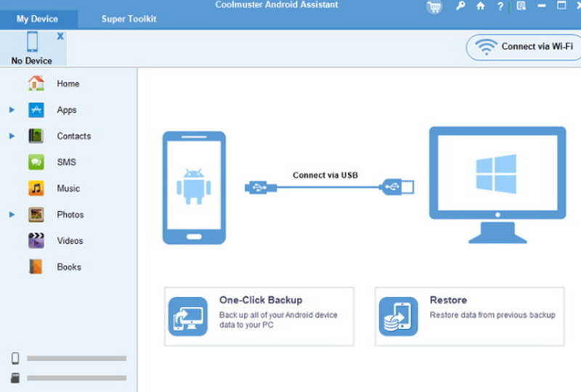
Task: Click the phone storage icon at bottom
Action: pyautogui.click(x=15, y=359)
